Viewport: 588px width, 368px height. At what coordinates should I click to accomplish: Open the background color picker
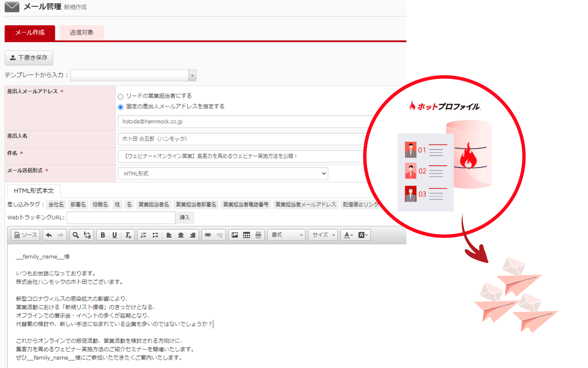pyautogui.click(x=363, y=235)
